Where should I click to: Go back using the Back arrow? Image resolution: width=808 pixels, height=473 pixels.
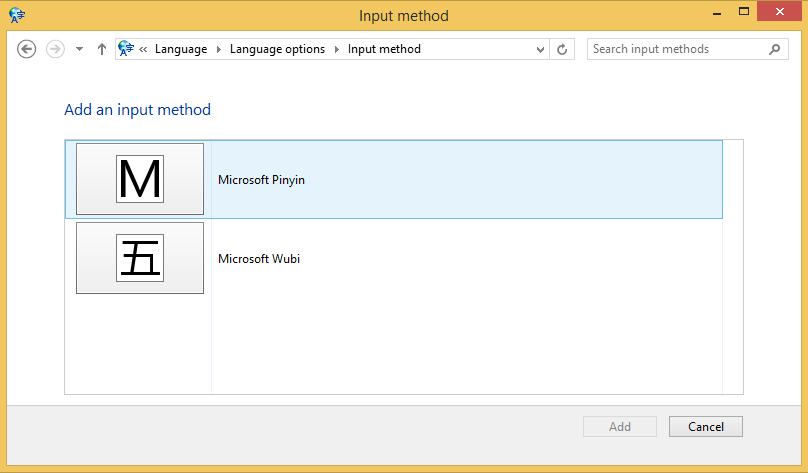[26, 49]
